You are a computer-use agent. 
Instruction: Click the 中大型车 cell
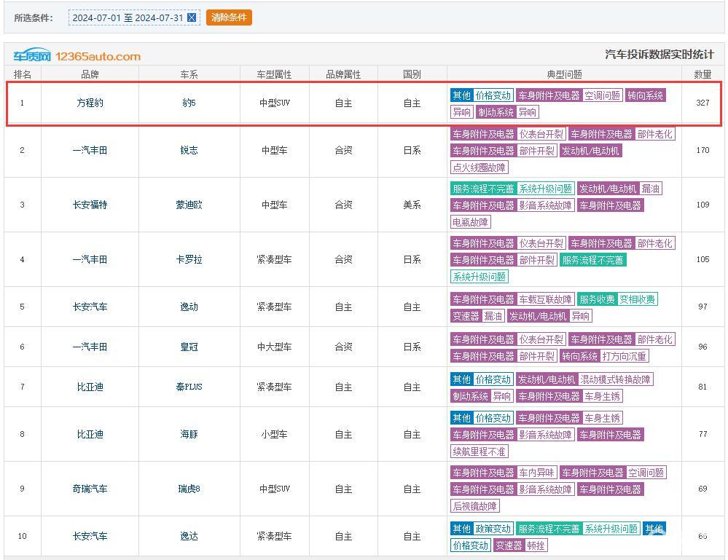[274, 347]
